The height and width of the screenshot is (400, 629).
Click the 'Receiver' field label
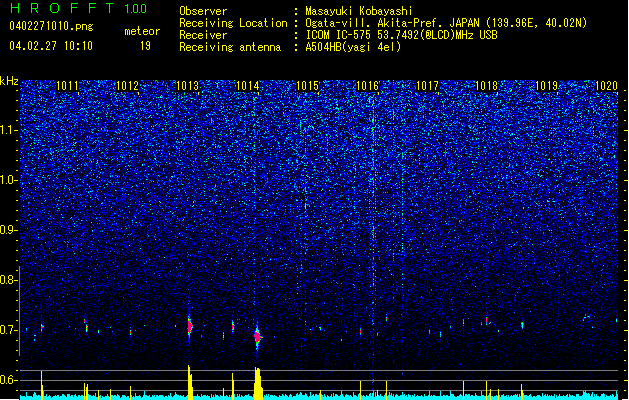pyautogui.click(x=203, y=35)
